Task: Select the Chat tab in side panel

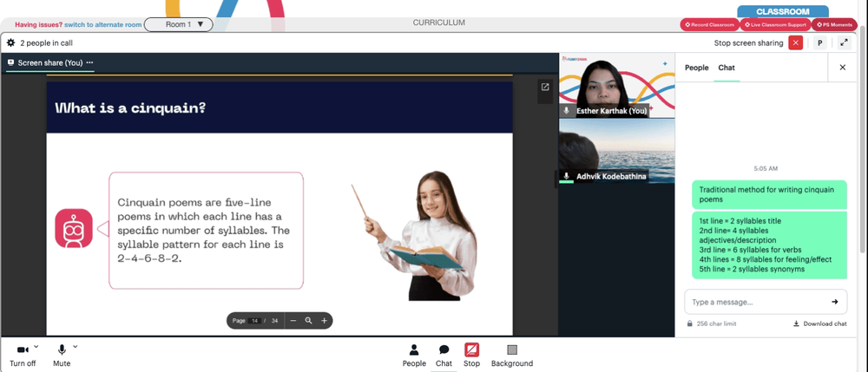Action: tap(727, 68)
